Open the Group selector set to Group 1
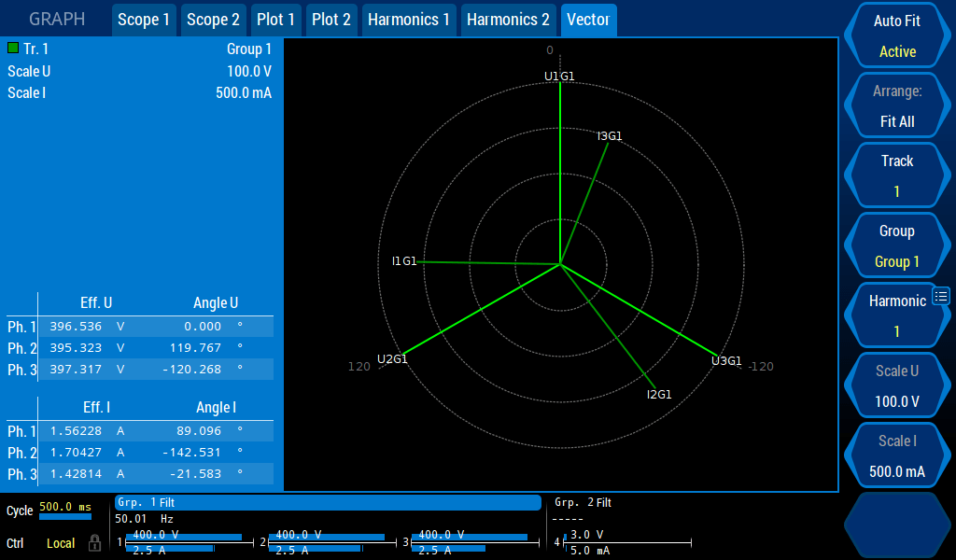This screenshot has width=956, height=560. (896, 245)
